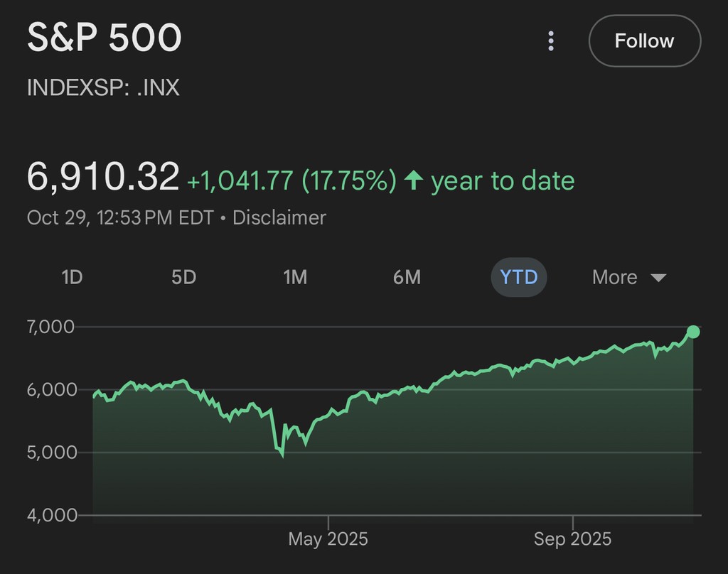
Task: Click the S&P 500 title
Action: click(x=105, y=38)
